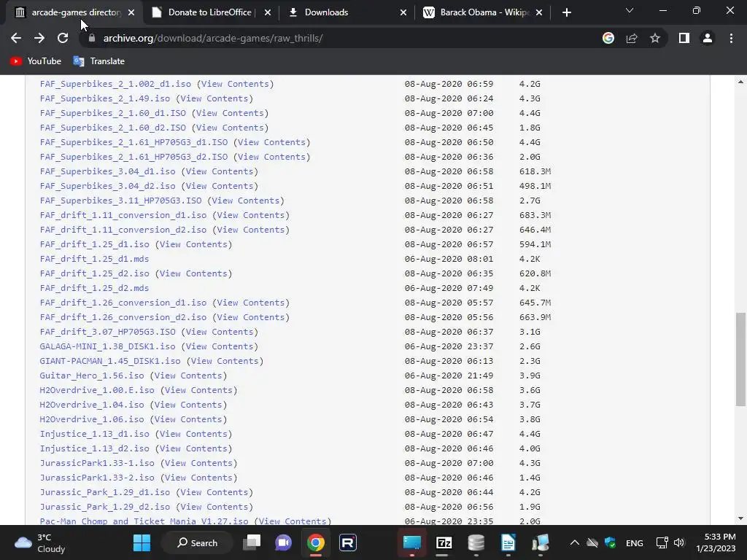Open taskbar Search box

click(197, 542)
